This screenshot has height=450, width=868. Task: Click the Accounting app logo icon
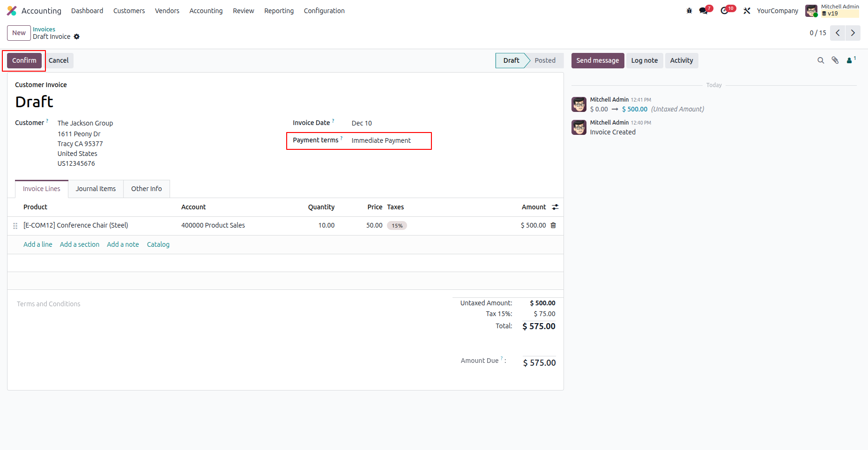click(12, 11)
